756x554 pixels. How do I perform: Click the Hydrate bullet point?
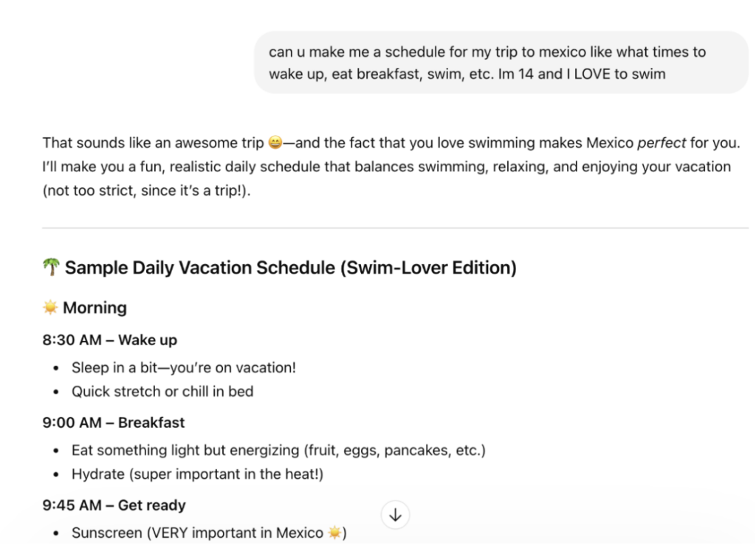[198, 474]
